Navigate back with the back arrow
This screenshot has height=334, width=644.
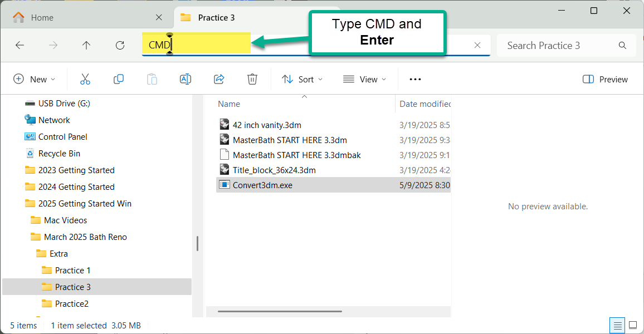coord(20,46)
